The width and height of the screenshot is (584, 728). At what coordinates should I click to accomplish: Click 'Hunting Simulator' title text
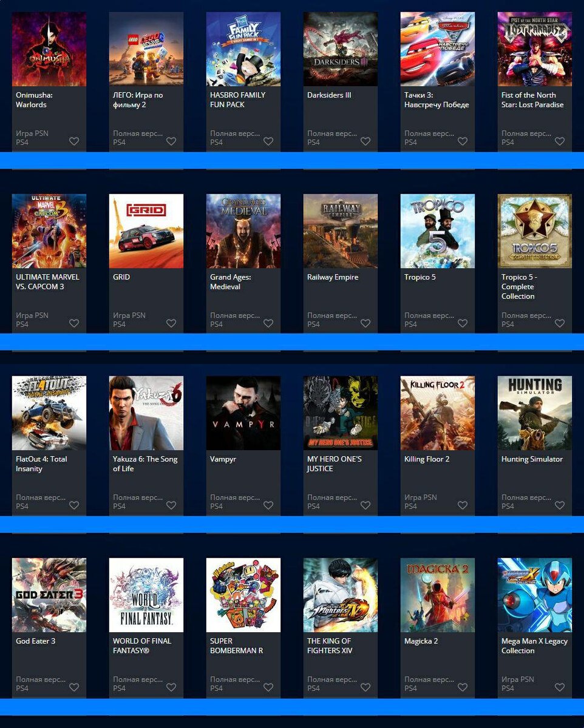[532, 459]
